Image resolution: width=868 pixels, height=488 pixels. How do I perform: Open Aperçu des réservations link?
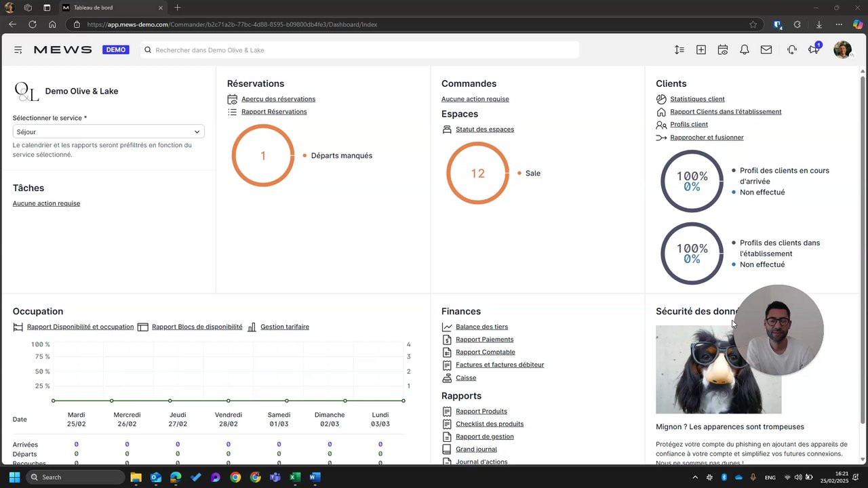click(x=278, y=99)
